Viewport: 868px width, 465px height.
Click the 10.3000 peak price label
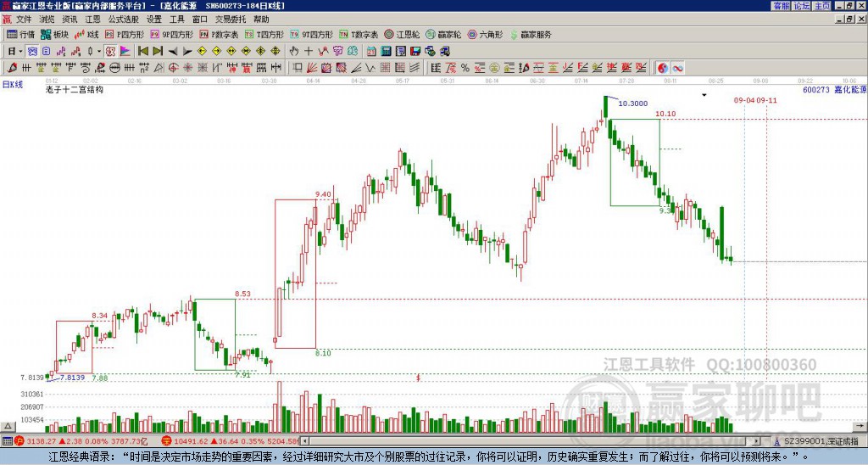click(632, 104)
